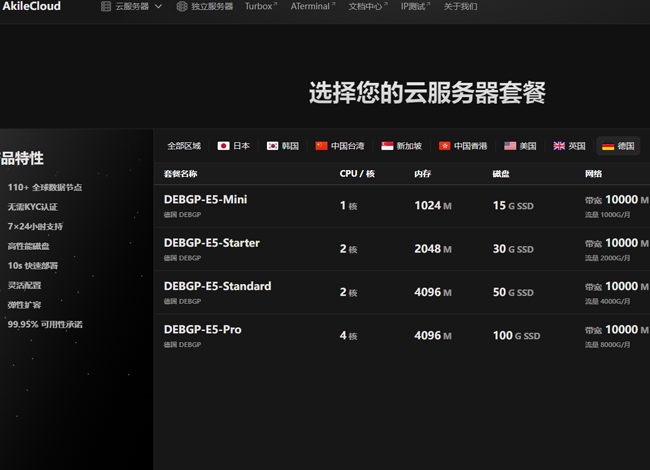The width and height of the screenshot is (650, 470).
Task: Click the AkileCloud logo
Action: (x=31, y=6)
